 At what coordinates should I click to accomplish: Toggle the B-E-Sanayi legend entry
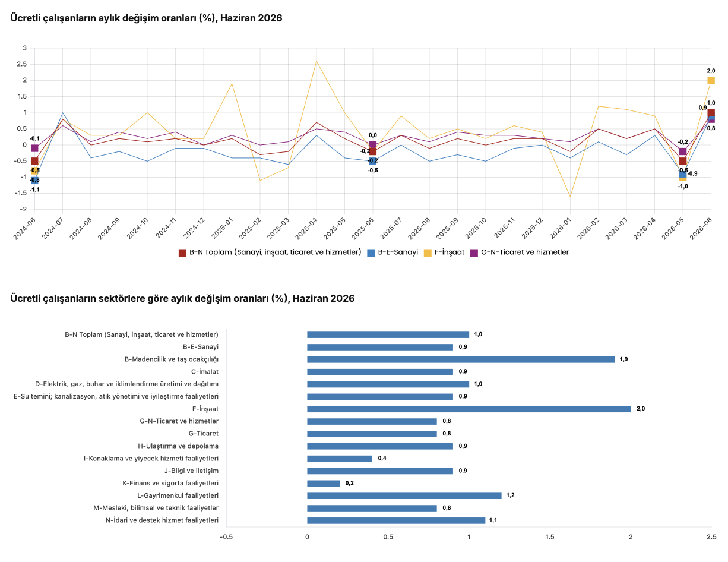pyautogui.click(x=393, y=252)
